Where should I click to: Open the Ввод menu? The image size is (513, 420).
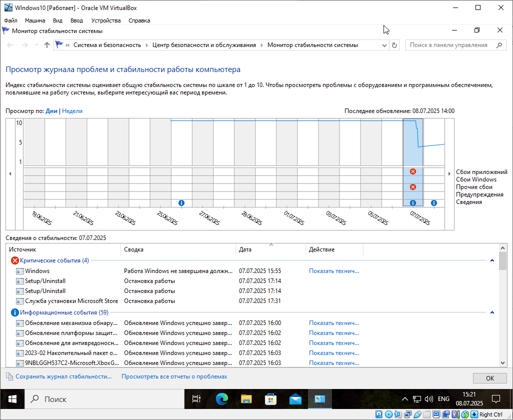76,20
